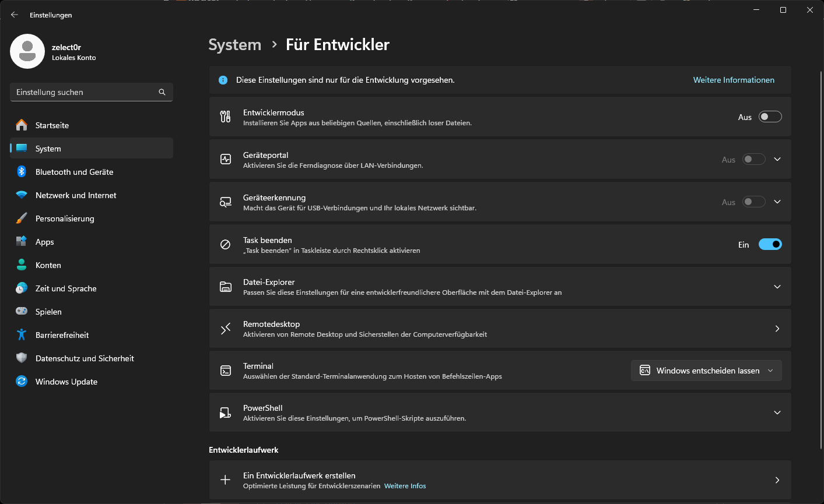Expand the PowerShell settings chevron
Image resolution: width=824 pixels, height=504 pixels.
pyautogui.click(x=777, y=413)
